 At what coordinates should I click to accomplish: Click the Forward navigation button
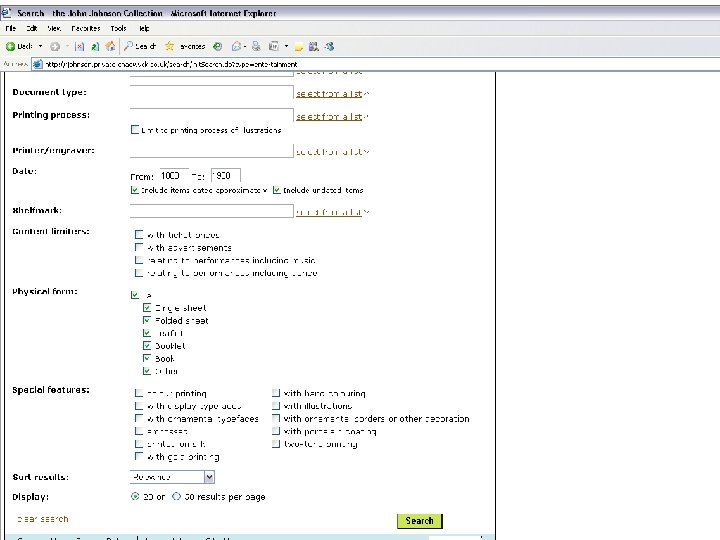coord(55,46)
